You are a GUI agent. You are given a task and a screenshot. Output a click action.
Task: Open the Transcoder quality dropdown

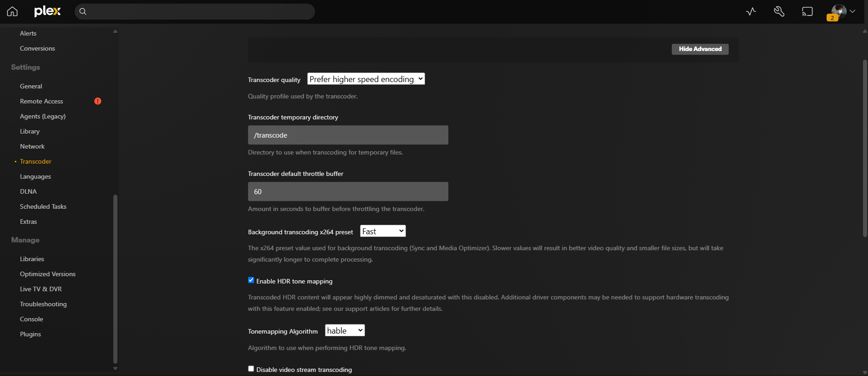(366, 79)
